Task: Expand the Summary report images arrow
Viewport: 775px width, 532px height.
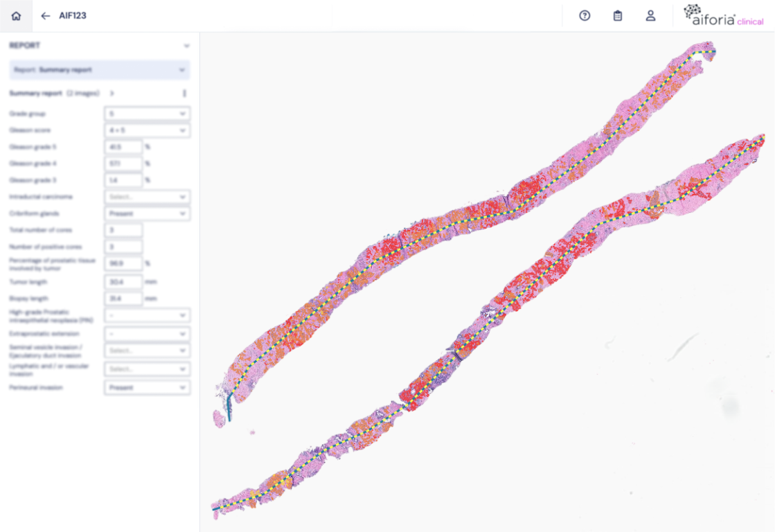Action: point(112,93)
